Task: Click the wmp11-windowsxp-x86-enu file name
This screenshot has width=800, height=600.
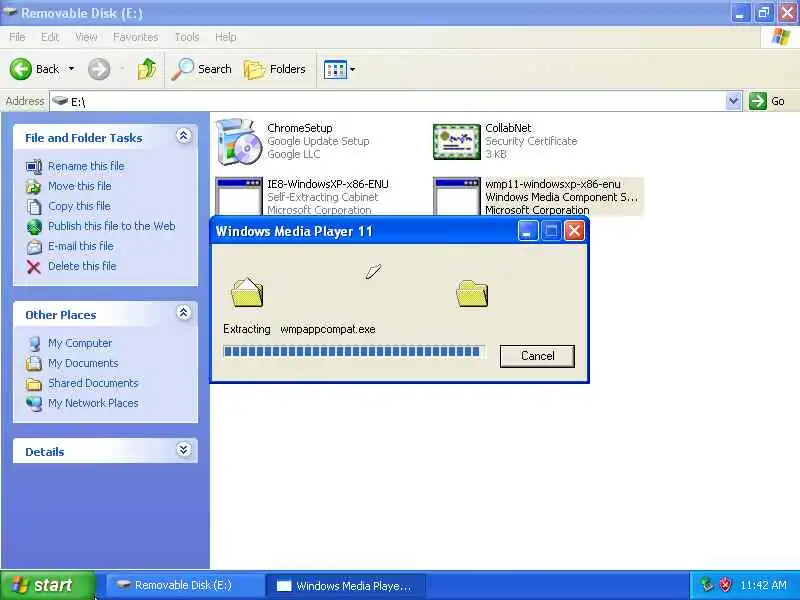Action: click(x=553, y=184)
